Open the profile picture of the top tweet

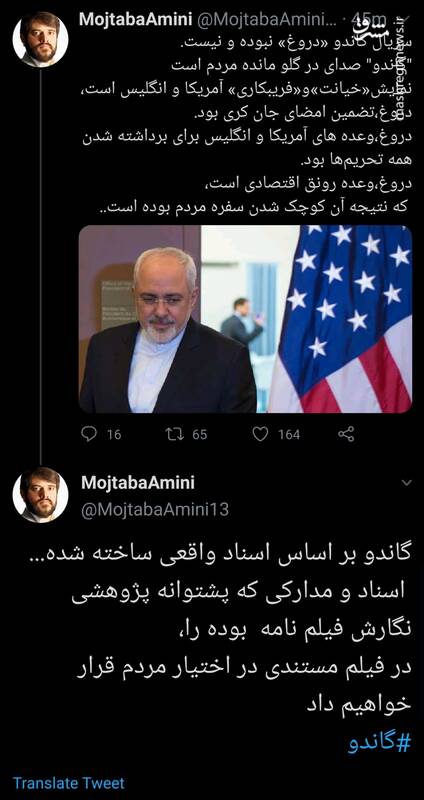[x=40, y=39]
